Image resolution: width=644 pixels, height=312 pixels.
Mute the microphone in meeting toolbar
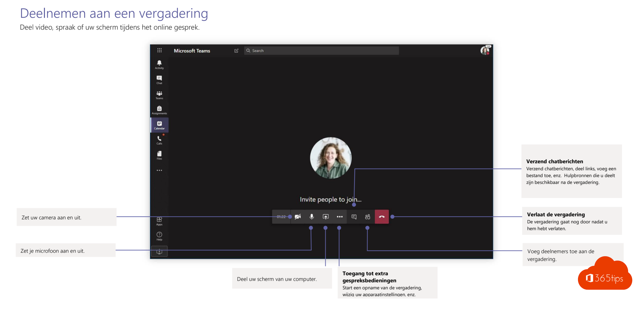click(312, 217)
